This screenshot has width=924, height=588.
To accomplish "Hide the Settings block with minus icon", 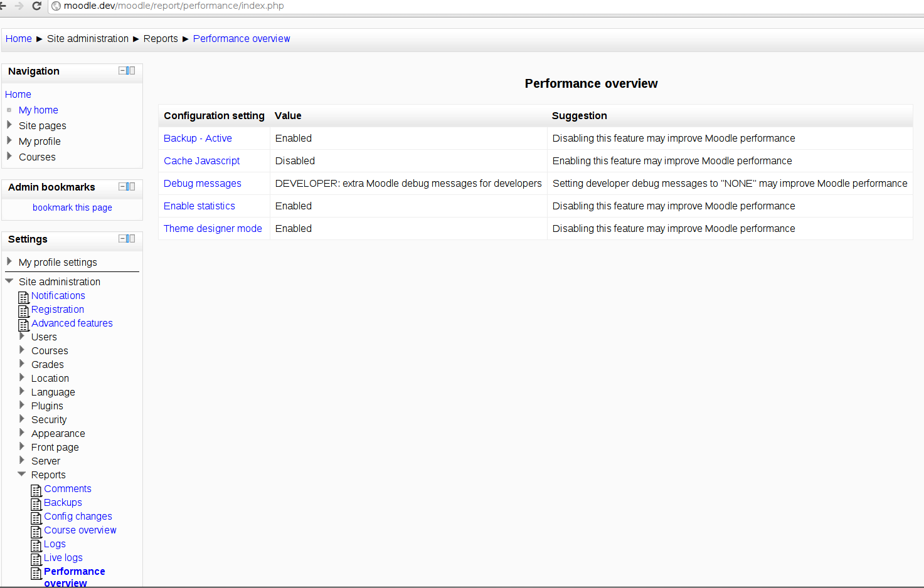I will 122,239.
